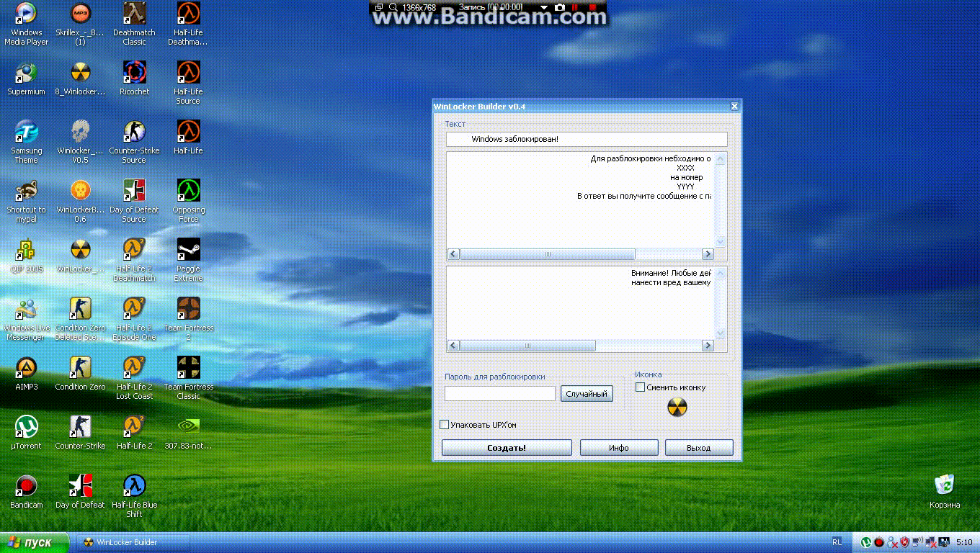
Task: Click the Messenger buddy tray icon
Action: pyautogui.click(x=892, y=542)
